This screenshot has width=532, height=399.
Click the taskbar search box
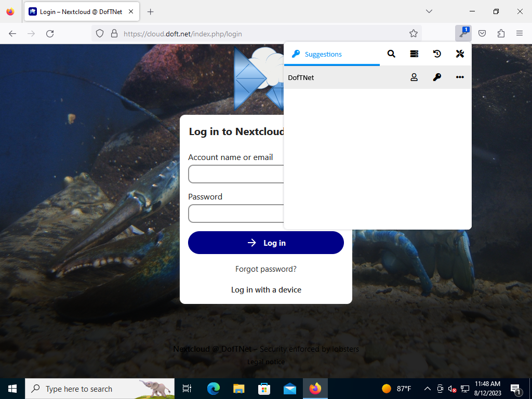[x=100, y=389]
